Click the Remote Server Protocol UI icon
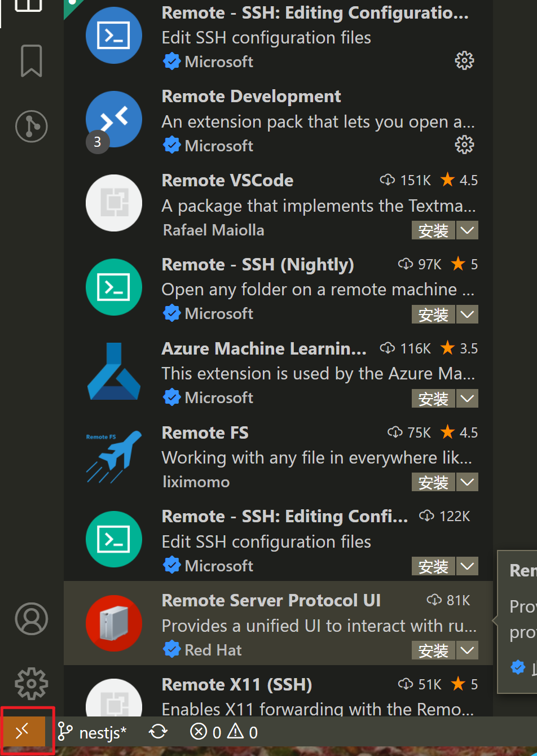Viewport: 537px width, 756px height. 114,623
